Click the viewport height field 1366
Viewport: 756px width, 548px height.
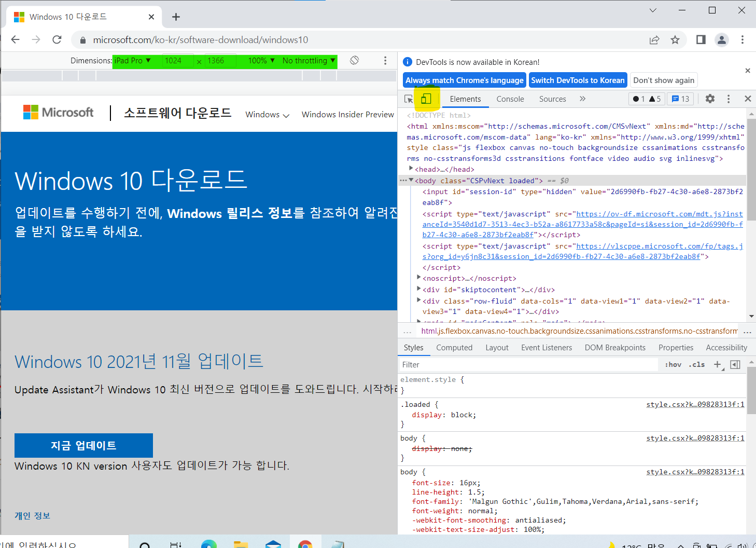tap(220, 61)
